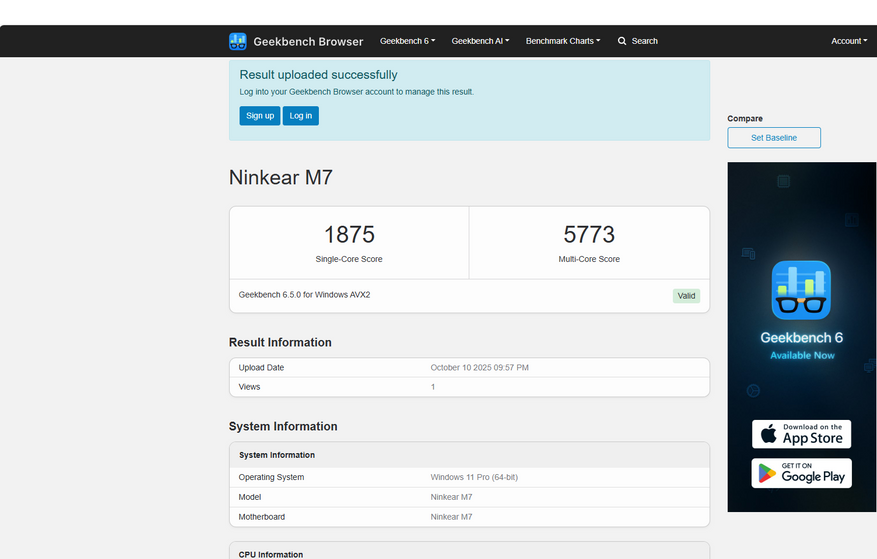The height and width of the screenshot is (559, 877).
Task: Click the 5773 multi-core score
Action: click(589, 235)
